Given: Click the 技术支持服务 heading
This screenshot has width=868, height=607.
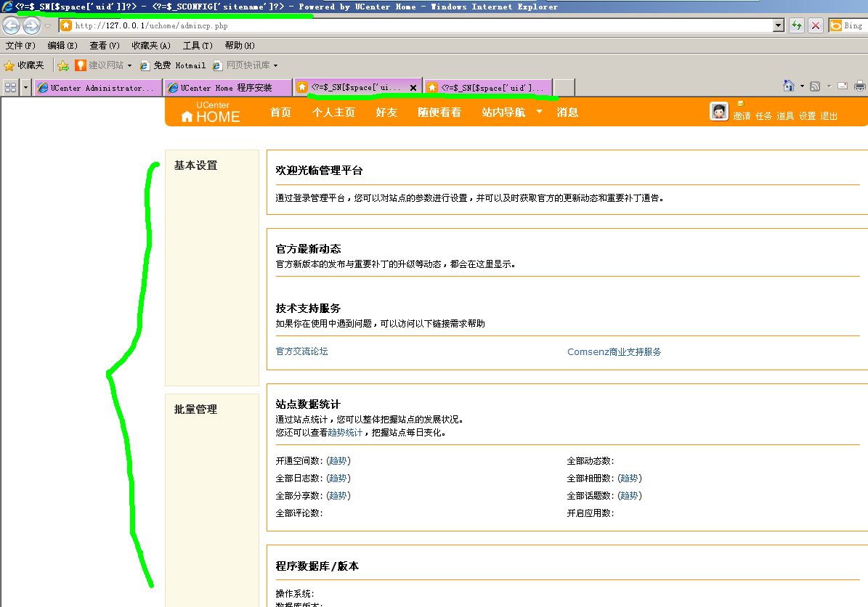Looking at the screenshot, I should point(308,309).
